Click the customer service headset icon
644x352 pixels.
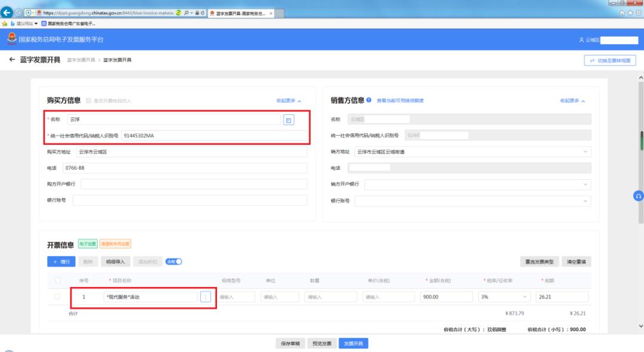[x=638, y=196]
